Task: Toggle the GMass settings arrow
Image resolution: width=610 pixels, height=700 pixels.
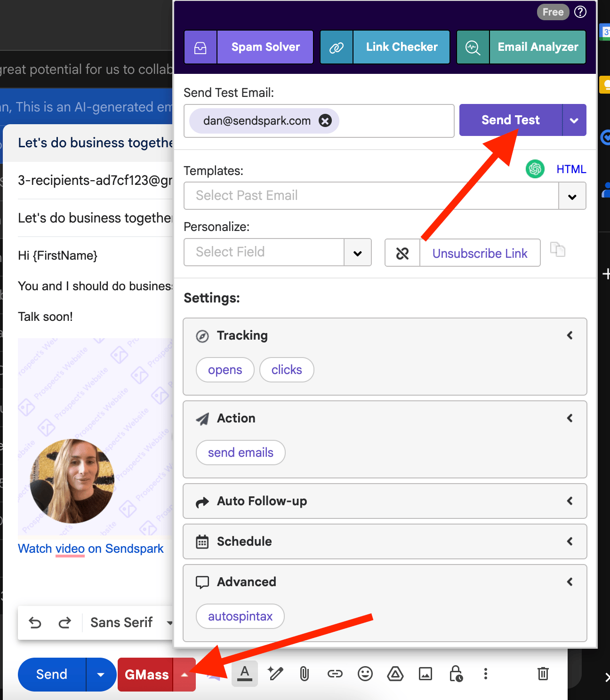Action: [x=185, y=675]
